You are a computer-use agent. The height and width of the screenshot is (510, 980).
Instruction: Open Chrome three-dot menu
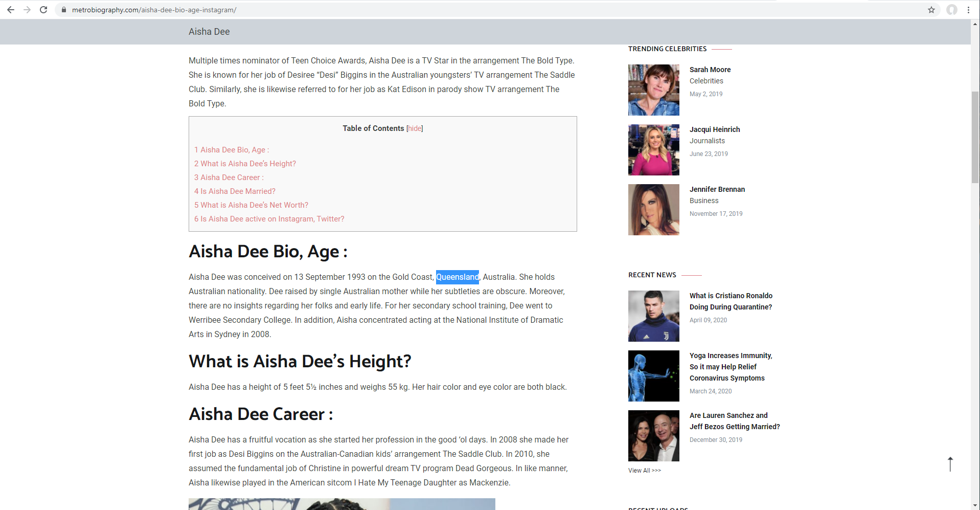pos(968,10)
